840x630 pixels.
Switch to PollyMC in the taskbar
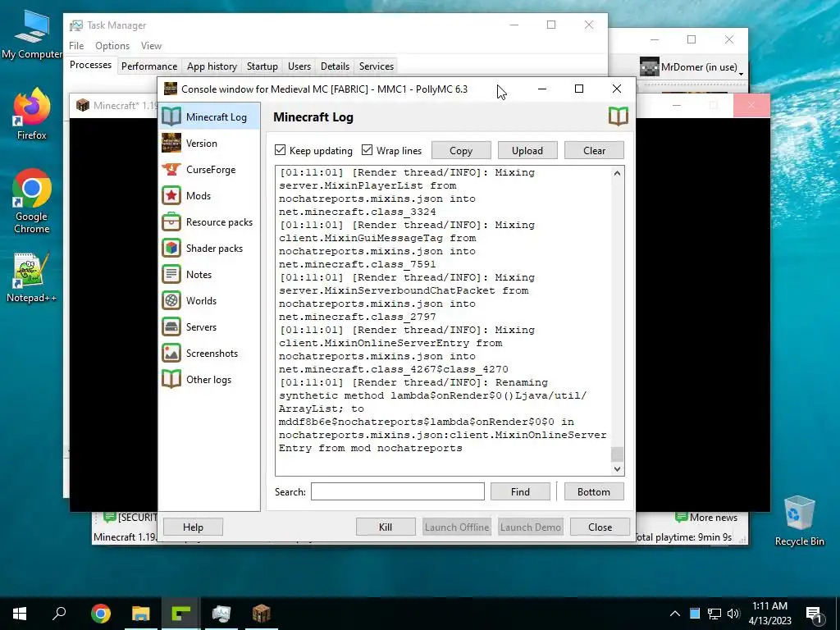(x=180, y=614)
